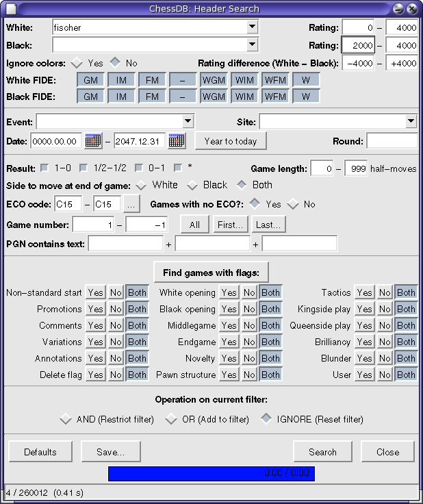Enable the 1-0 result checkbox
The image size is (423, 504).
[x=45, y=168]
